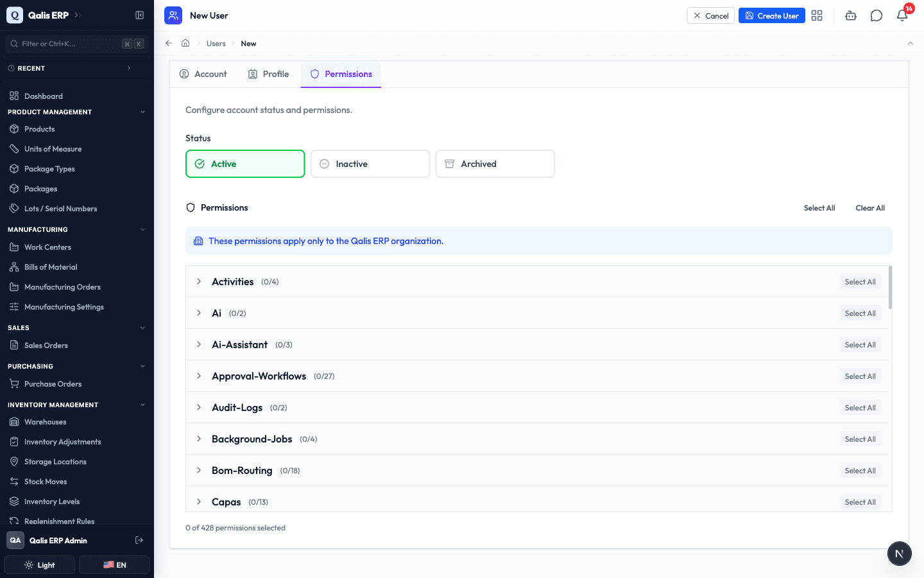The width and height of the screenshot is (924, 578).
Task: Expand the Ai permission group
Action: point(199,313)
